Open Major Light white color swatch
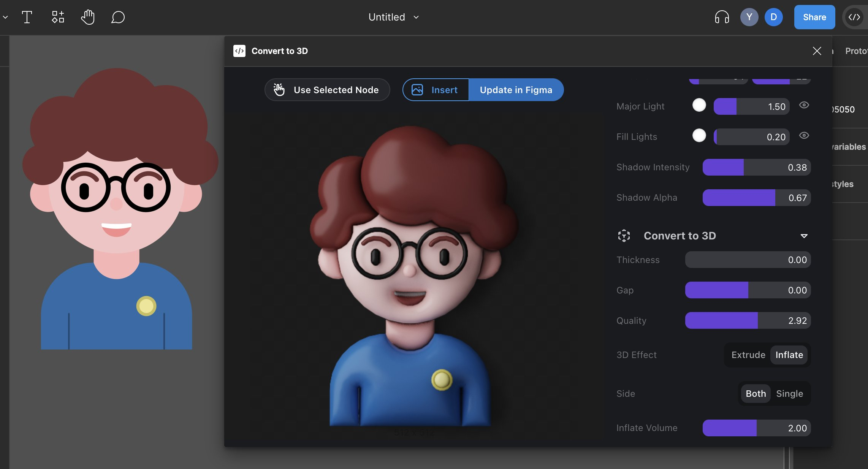Image resolution: width=868 pixels, height=469 pixels. 699,105
